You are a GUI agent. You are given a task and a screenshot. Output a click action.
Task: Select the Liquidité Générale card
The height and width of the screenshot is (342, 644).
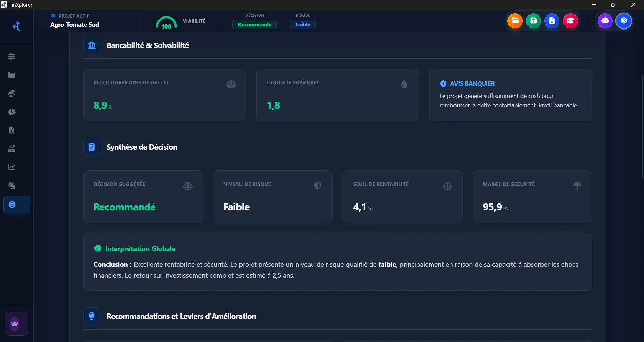[338, 95]
